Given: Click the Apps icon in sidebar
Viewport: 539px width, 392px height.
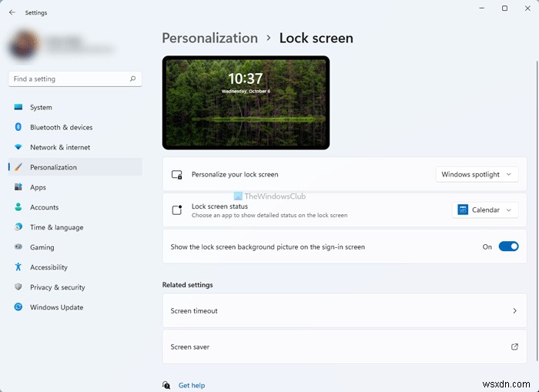Looking at the screenshot, I should click(x=18, y=187).
